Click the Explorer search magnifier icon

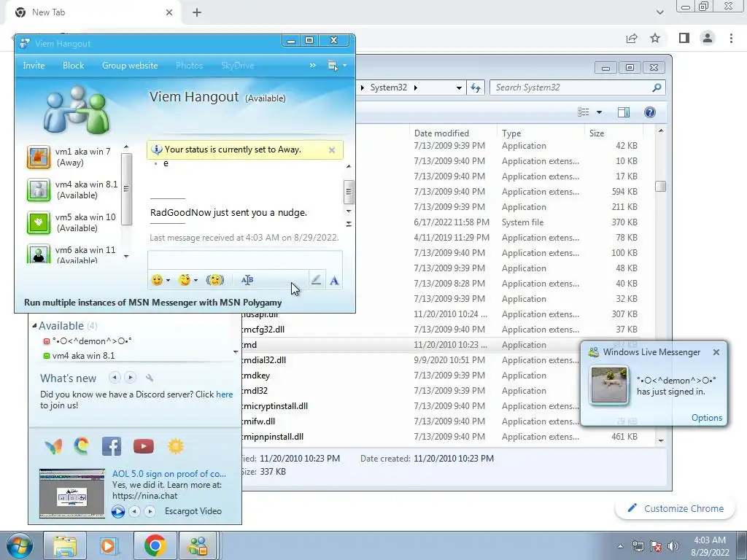tap(657, 87)
